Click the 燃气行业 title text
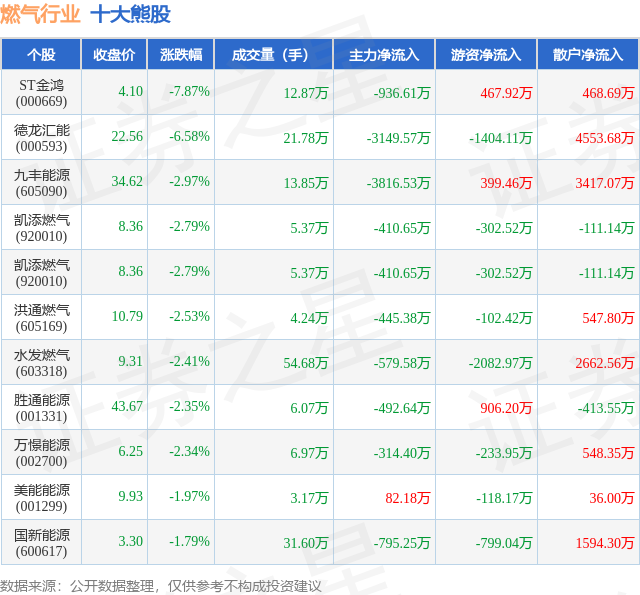The width and height of the screenshot is (640, 595). tap(40, 15)
